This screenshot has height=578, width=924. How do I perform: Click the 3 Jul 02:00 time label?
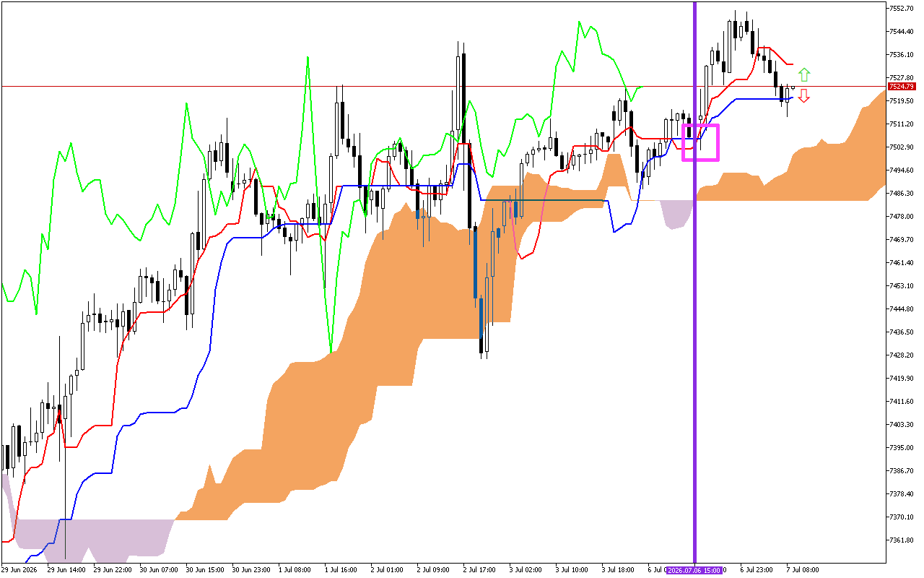point(525,569)
